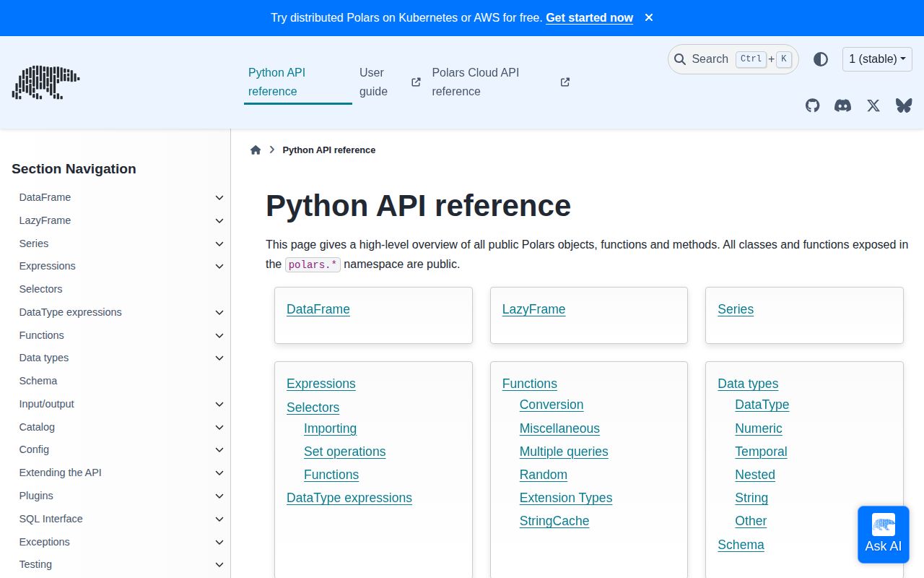
Task: Click the external link icon beside User guide
Action: [416, 82]
